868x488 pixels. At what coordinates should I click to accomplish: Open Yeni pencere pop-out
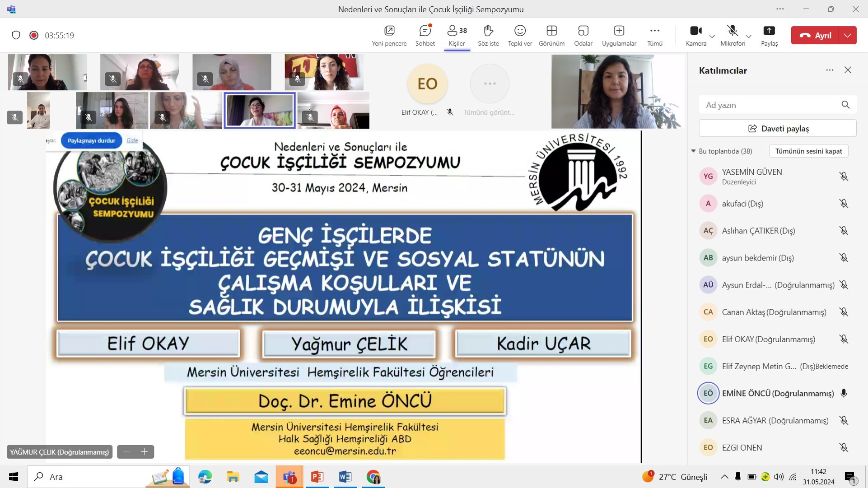[x=389, y=35]
